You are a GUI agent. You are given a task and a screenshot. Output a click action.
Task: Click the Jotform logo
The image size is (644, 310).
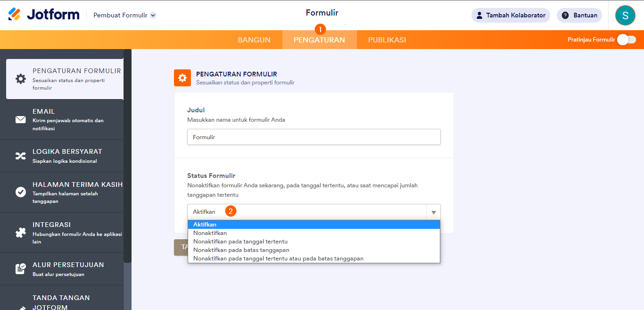pos(44,15)
